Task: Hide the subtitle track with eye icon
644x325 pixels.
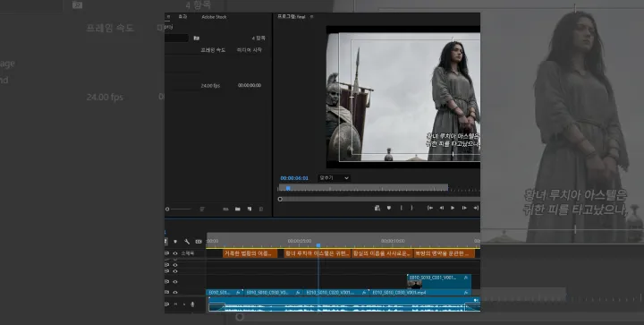Action: click(175, 253)
